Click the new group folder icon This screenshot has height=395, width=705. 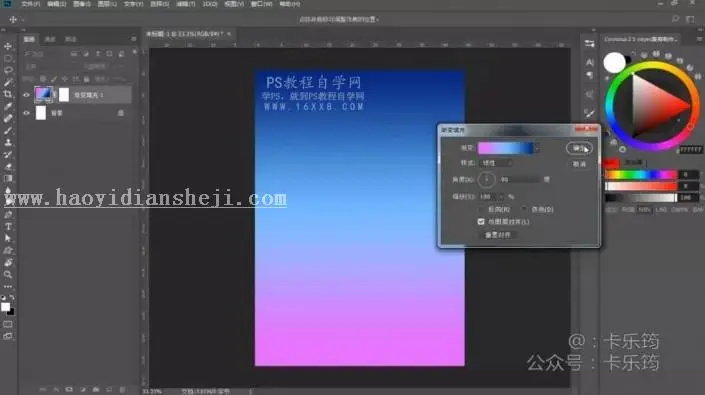96,390
